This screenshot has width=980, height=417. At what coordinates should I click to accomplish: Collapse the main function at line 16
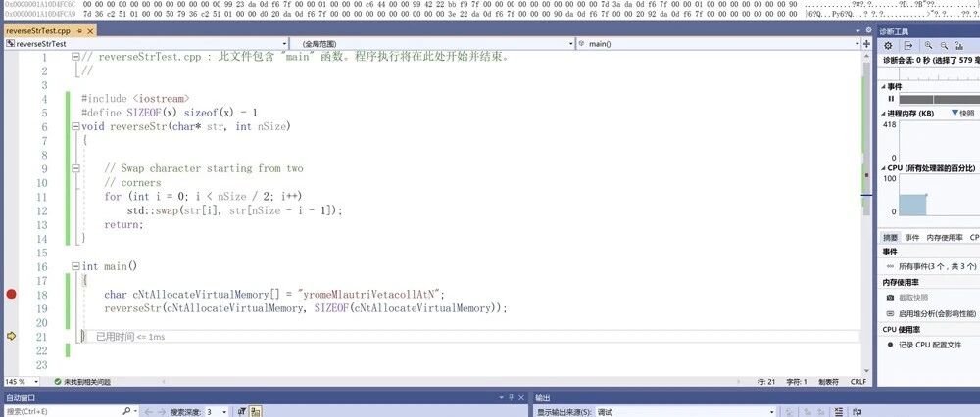(x=75, y=266)
